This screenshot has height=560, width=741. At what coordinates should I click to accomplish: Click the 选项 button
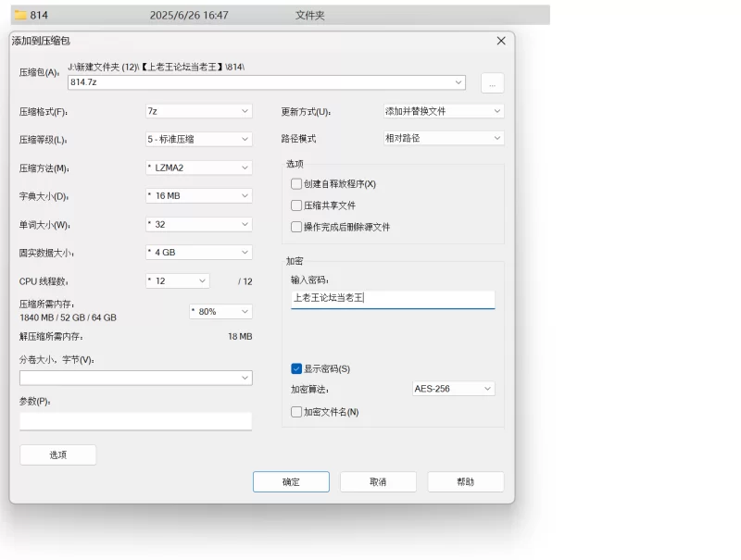coord(58,454)
